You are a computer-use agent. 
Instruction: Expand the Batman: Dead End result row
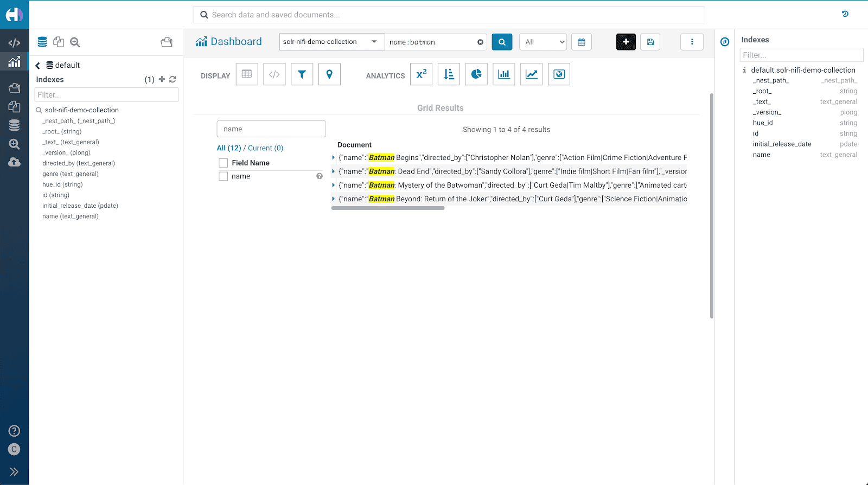333,171
